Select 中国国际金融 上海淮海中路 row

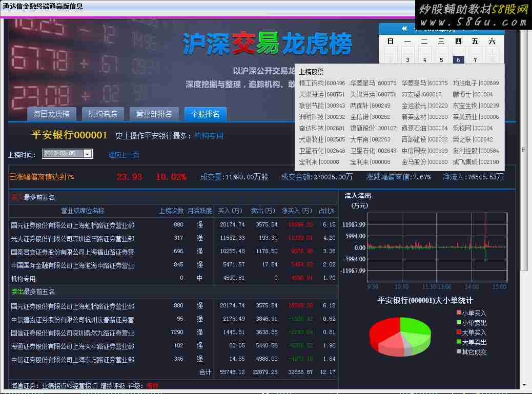(173, 265)
